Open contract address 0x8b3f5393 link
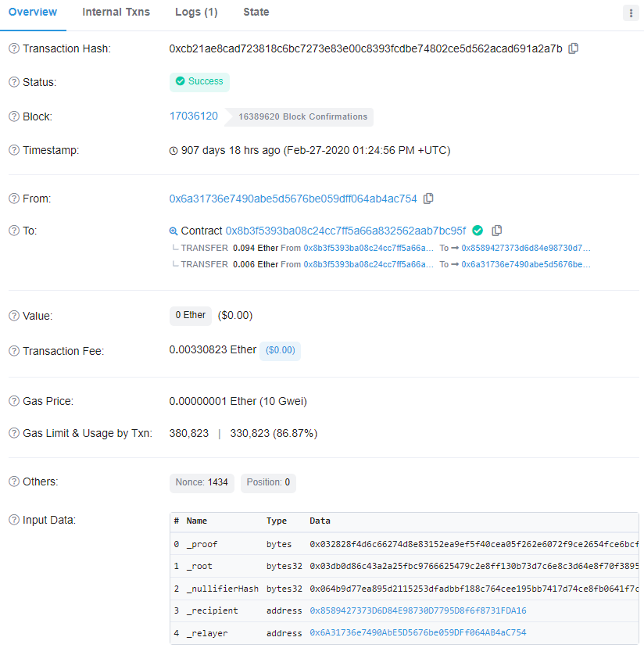Image resolution: width=644 pixels, height=648 pixels. (345, 231)
